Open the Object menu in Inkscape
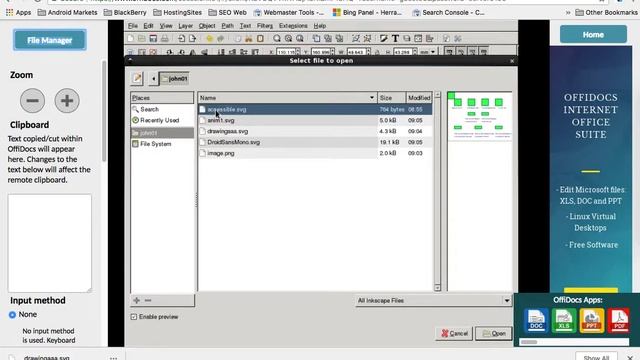This screenshot has width=640, height=360. (x=207, y=26)
